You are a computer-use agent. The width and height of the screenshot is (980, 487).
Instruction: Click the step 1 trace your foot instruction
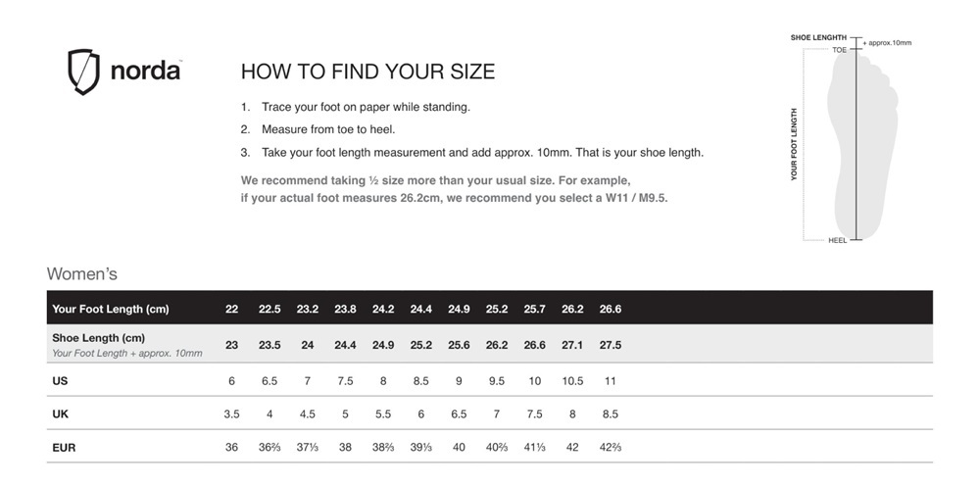point(365,107)
